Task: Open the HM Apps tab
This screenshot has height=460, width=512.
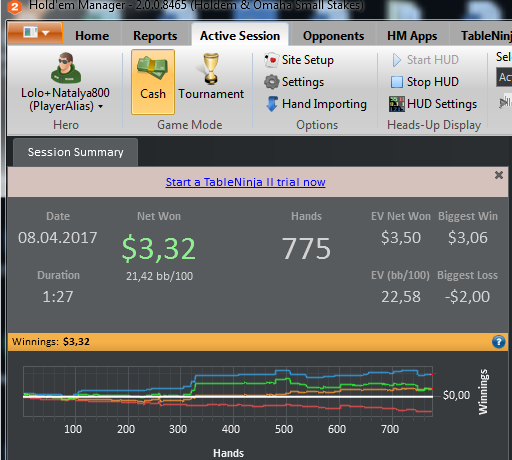Action: 412,36
